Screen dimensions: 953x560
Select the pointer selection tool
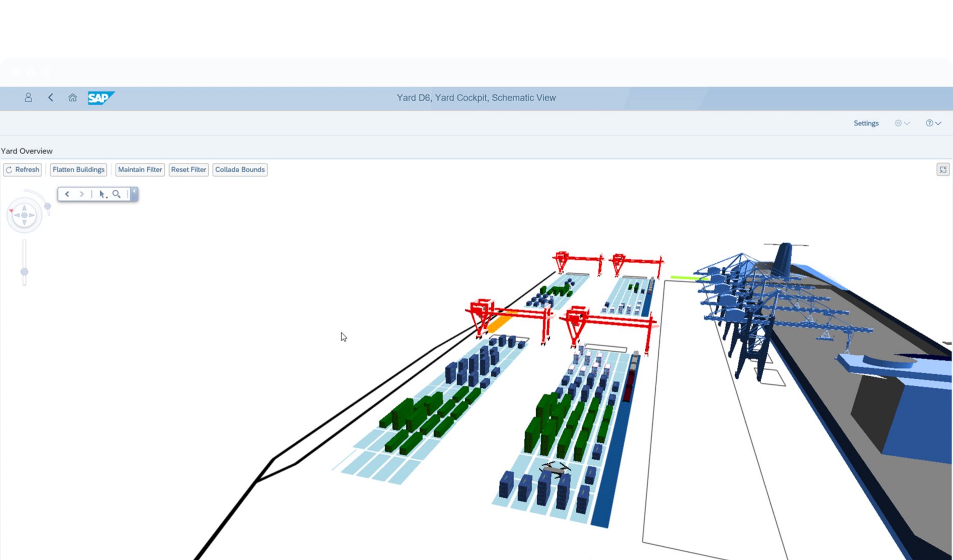[x=102, y=194]
